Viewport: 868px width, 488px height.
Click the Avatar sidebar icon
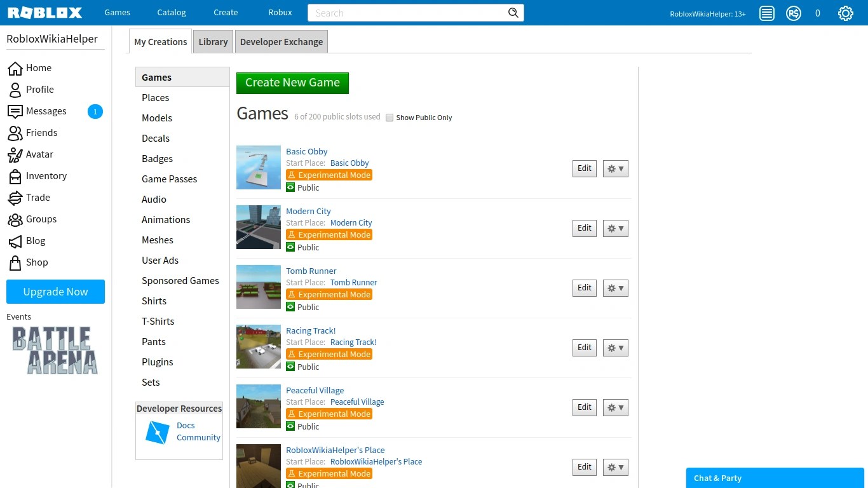pos(15,154)
